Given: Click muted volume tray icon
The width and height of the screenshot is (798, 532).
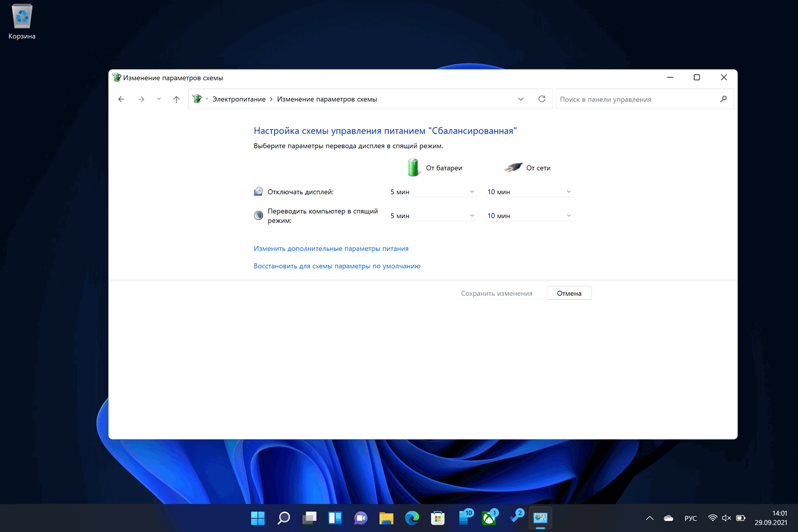Looking at the screenshot, I should (x=726, y=518).
